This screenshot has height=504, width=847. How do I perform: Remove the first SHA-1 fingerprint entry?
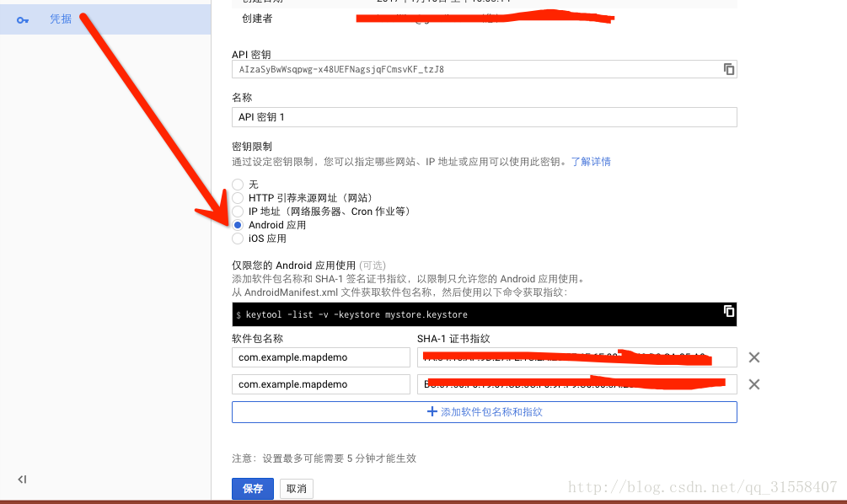754,357
